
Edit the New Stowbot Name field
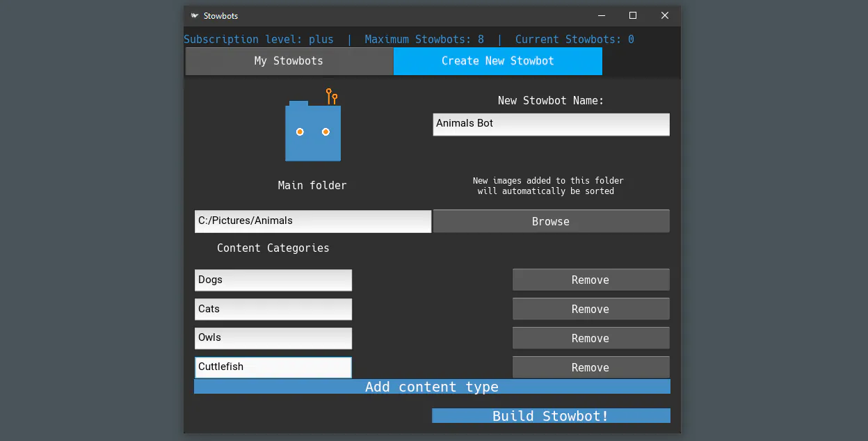click(551, 125)
